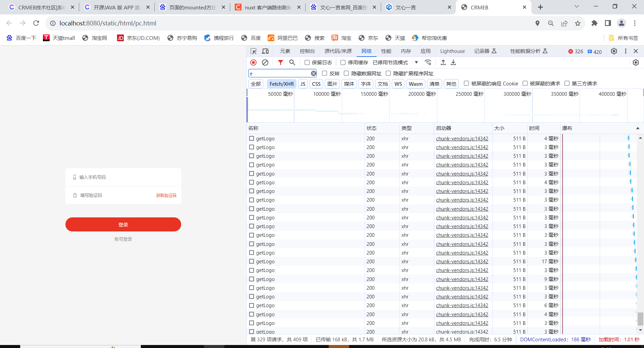Toggle the network filter funnel icon
Screen dimensions: 644x348
pos(280,63)
